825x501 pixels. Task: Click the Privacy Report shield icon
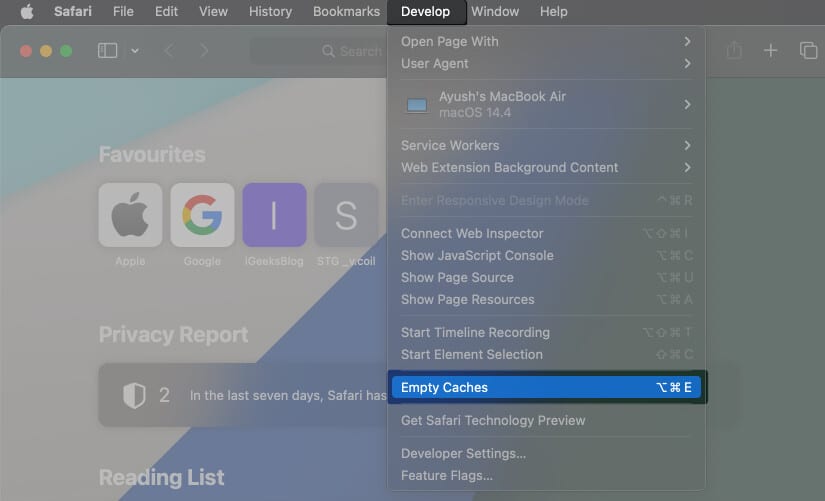134,395
